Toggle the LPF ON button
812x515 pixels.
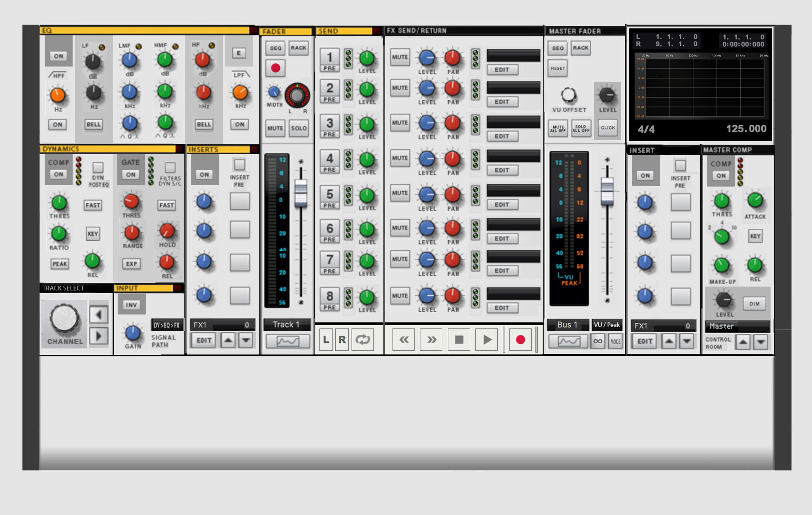[x=239, y=124]
